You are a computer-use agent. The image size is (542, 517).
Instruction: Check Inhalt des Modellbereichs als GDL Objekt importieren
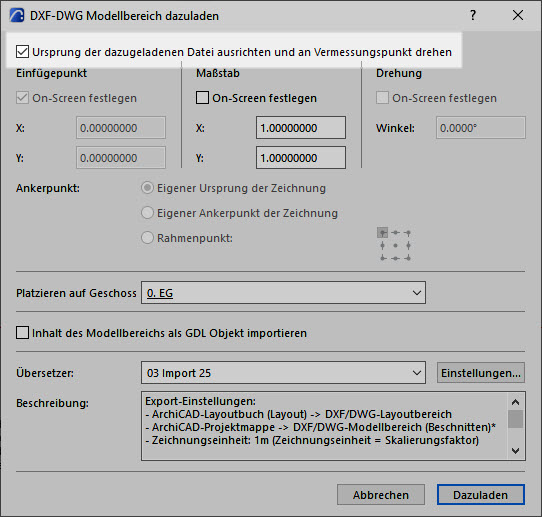tap(22, 333)
